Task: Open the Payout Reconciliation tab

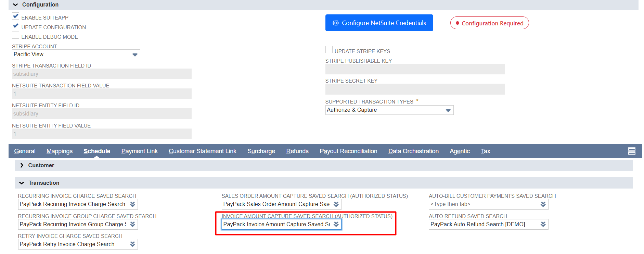Action: pos(348,151)
